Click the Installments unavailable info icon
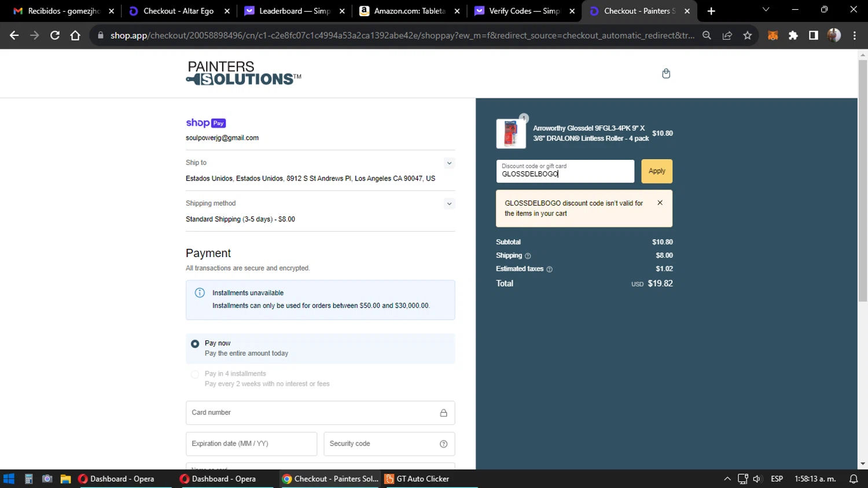The width and height of the screenshot is (868, 488). click(x=200, y=293)
